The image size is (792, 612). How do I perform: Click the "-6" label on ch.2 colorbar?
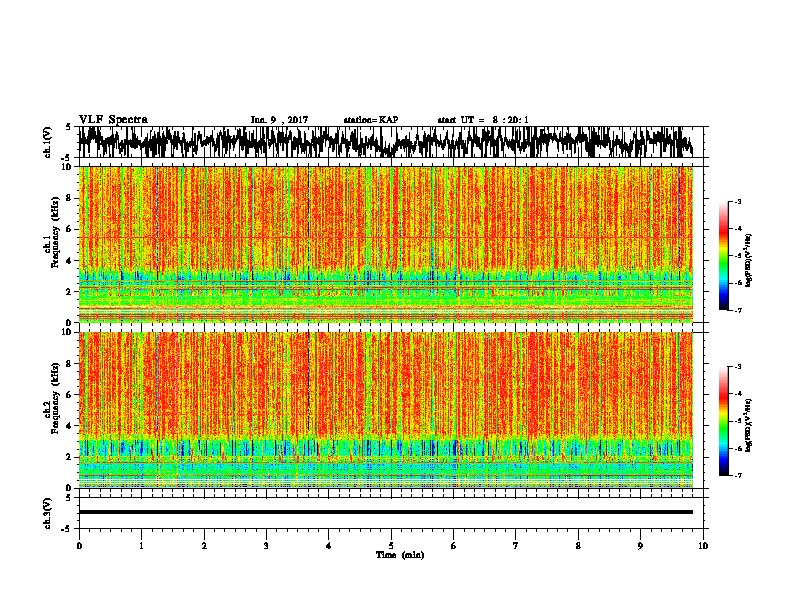click(x=737, y=448)
